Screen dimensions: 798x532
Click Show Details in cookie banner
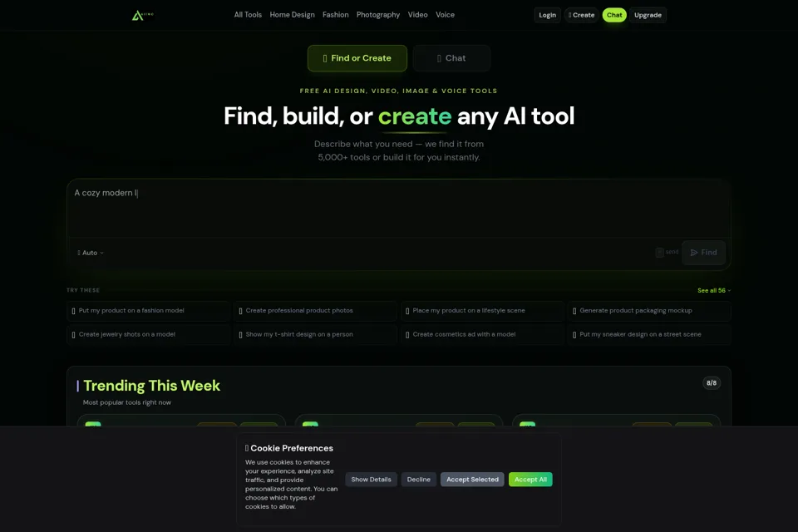coord(371,480)
